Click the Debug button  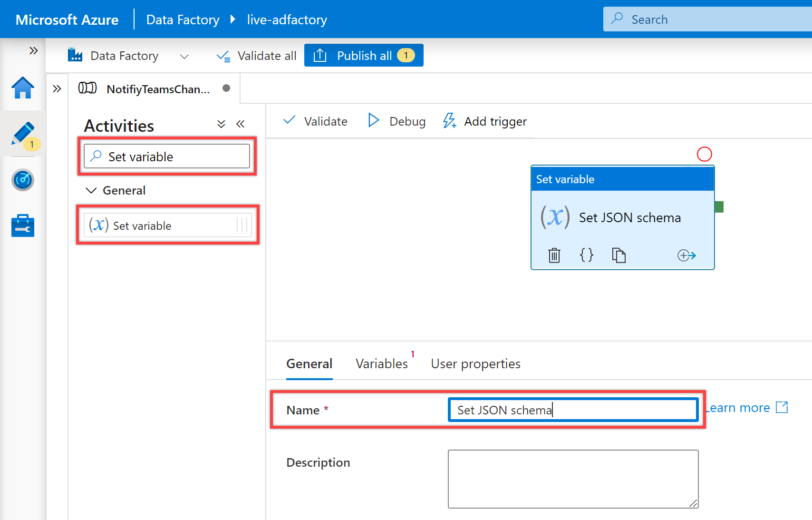click(x=397, y=121)
